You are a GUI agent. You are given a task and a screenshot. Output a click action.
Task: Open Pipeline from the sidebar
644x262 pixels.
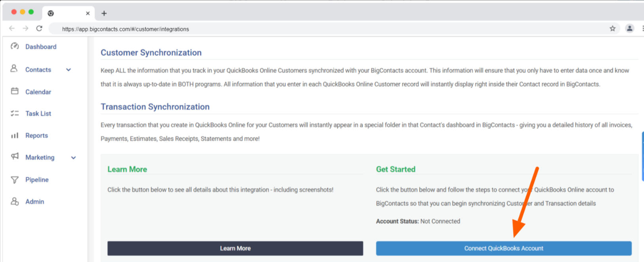tap(37, 179)
